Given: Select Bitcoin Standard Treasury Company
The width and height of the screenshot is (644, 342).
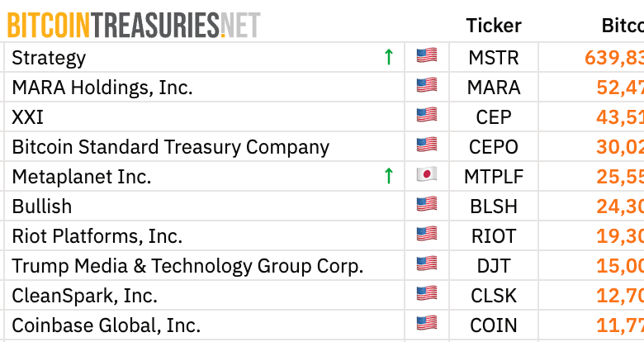Looking at the screenshot, I should point(170,147).
